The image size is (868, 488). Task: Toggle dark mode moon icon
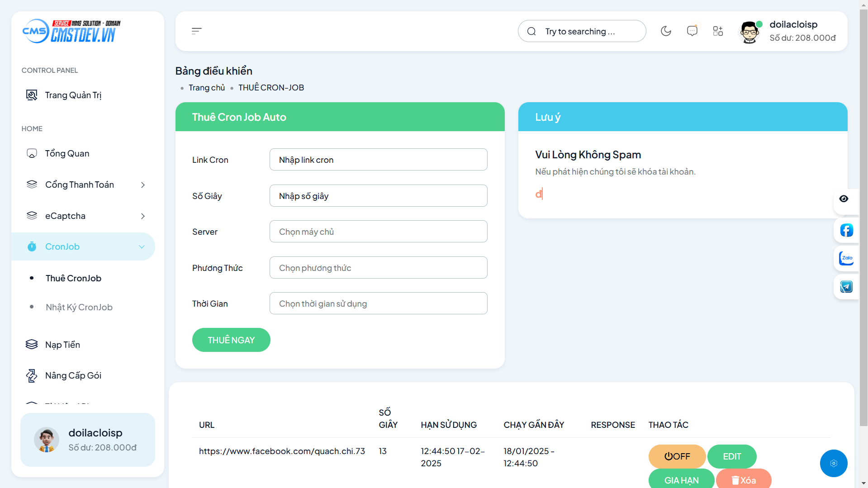click(666, 31)
